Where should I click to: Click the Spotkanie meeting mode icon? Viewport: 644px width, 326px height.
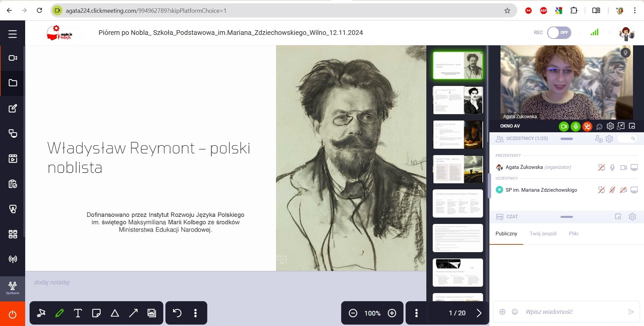(12, 288)
